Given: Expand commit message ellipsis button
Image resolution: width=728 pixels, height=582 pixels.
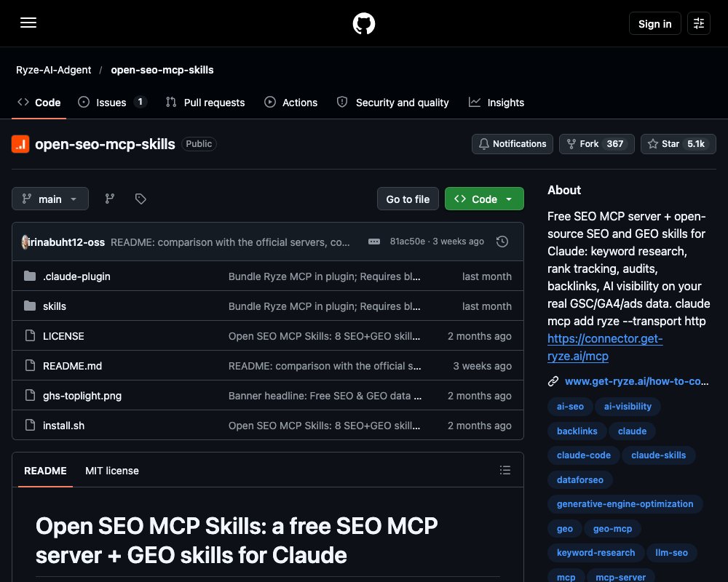Looking at the screenshot, I should coord(373,242).
